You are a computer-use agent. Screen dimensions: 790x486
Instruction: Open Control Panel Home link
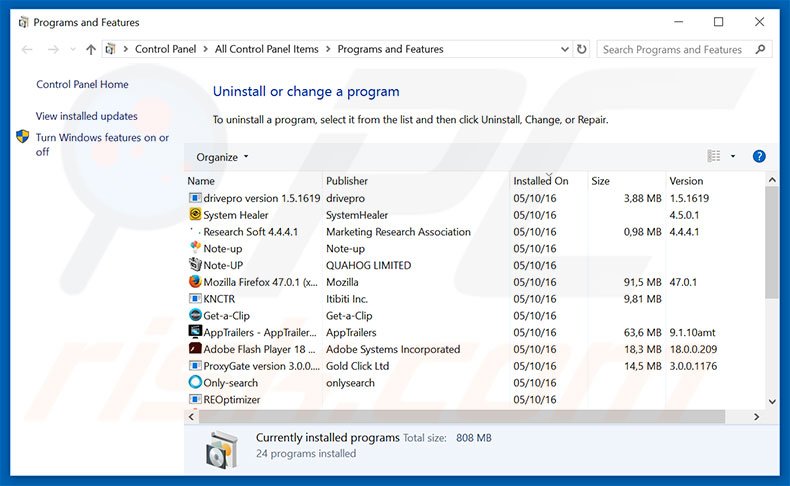[x=82, y=84]
